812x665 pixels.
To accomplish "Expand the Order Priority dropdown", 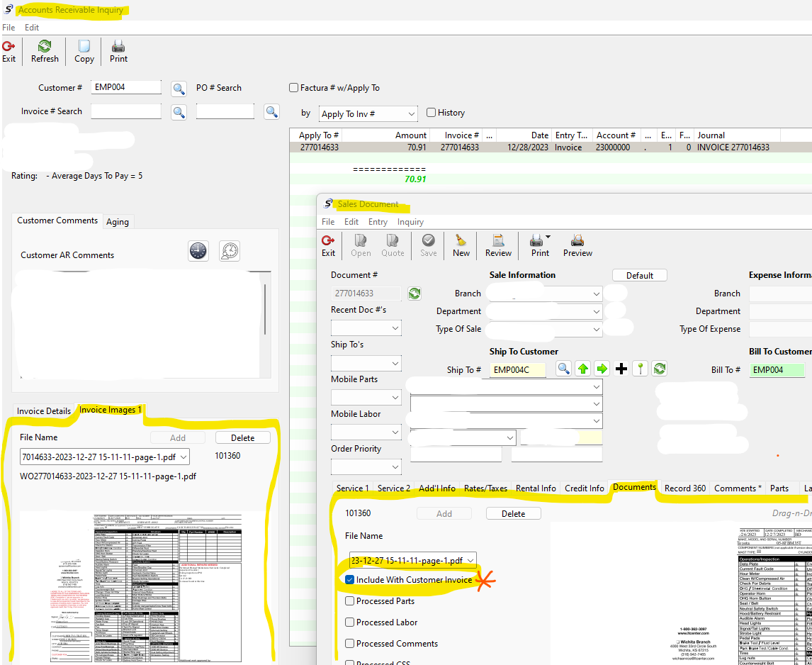I will [x=366, y=466].
